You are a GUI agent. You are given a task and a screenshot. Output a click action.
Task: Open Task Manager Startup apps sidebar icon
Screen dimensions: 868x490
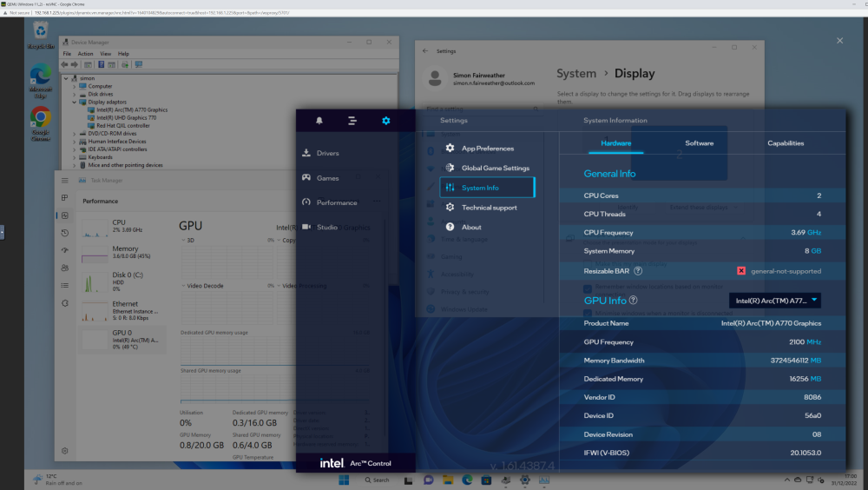(x=65, y=250)
